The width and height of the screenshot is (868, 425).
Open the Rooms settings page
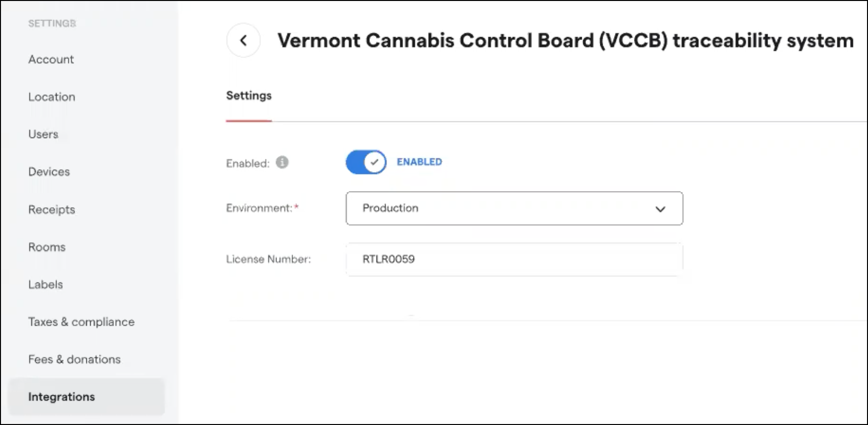coord(47,247)
